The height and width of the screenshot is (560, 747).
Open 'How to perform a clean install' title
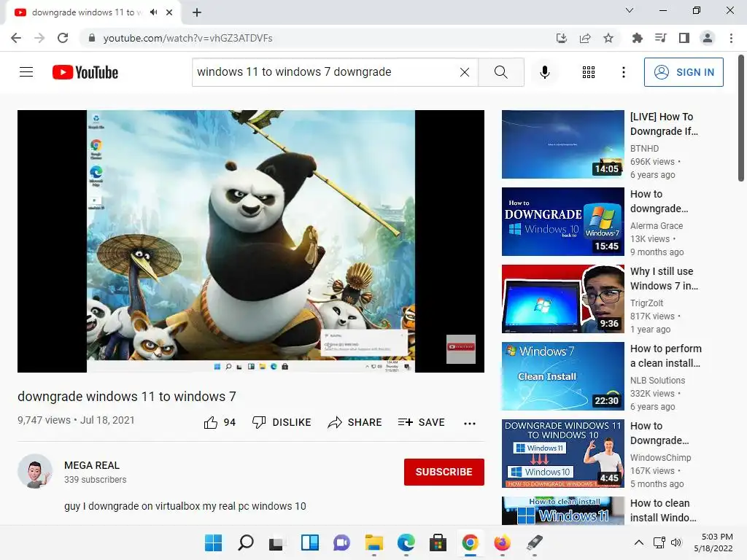pos(665,356)
